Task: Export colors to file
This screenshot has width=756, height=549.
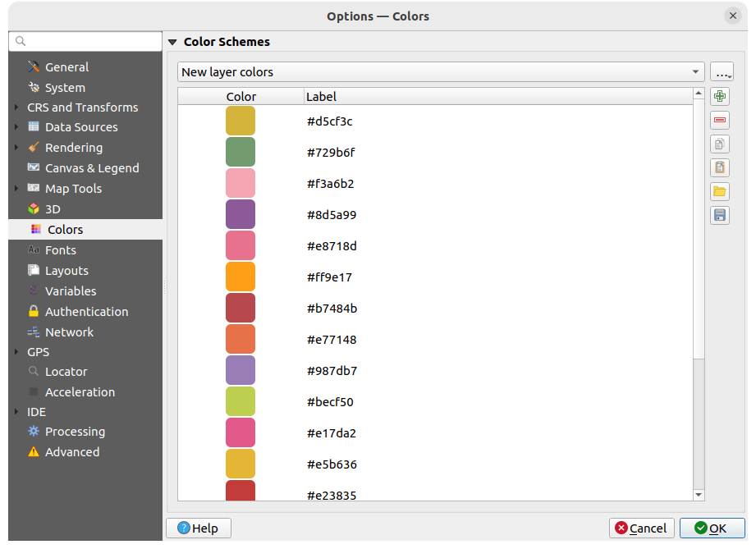Action: (x=719, y=215)
